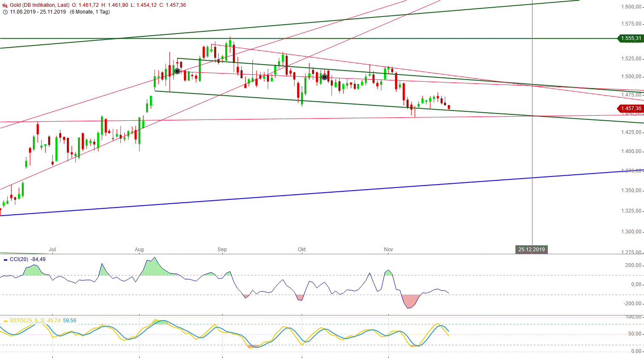
Task: Click the 'Aug' label on the time axis
Action: pyautogui.click(x=139, y=250)
